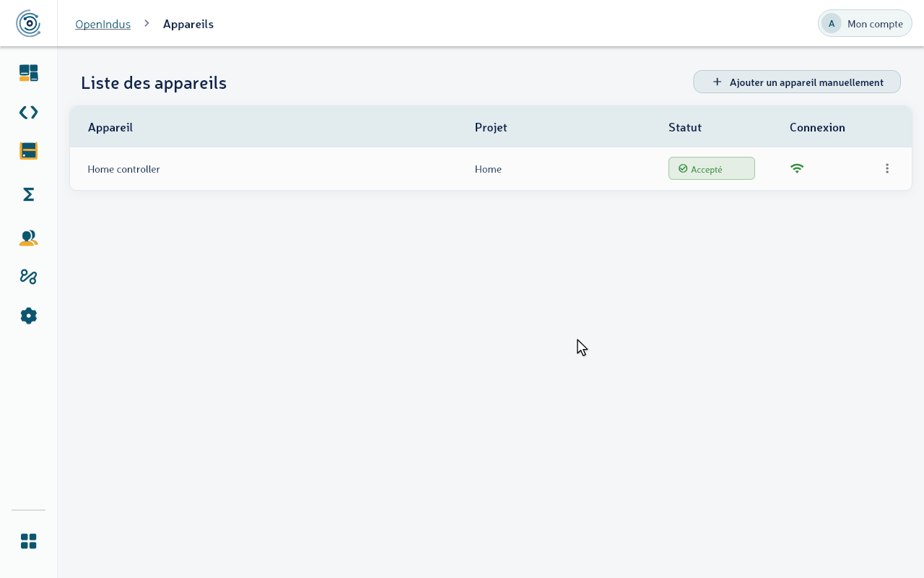The image size is (924, 578).
Task: Open the users sidebar icon
Action: click(28, 238)
